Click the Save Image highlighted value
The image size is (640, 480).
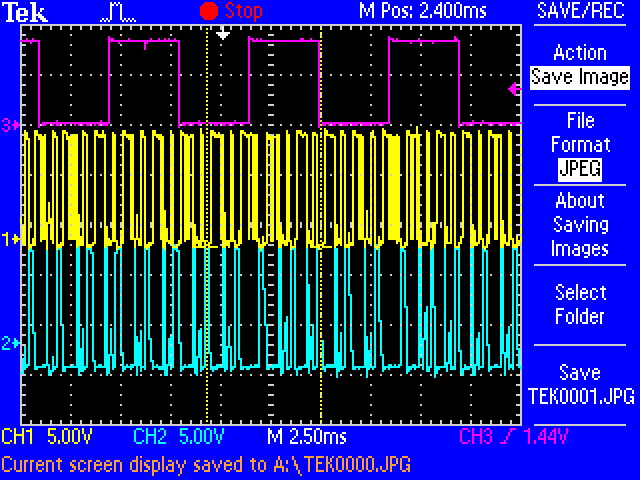(580, 78)
